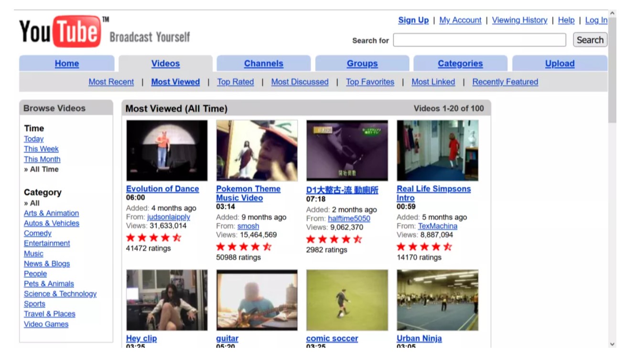The image size is (625, 364).
Task: Select Top Favorites sub-navigation link
Action: click(370, 82)
